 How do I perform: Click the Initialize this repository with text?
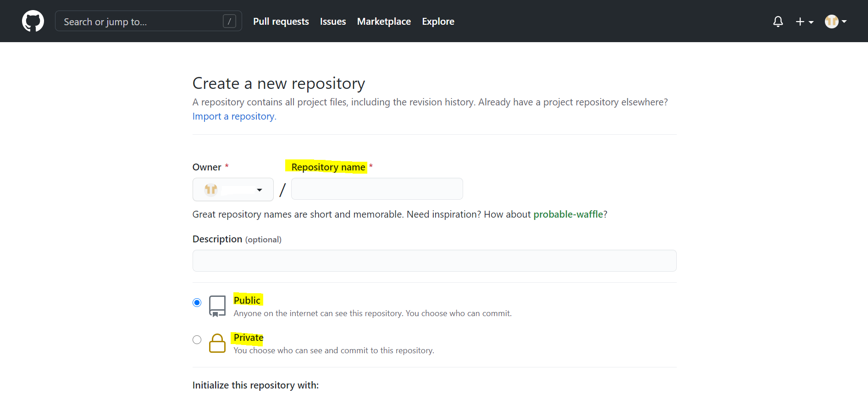(x=255, y=385)
